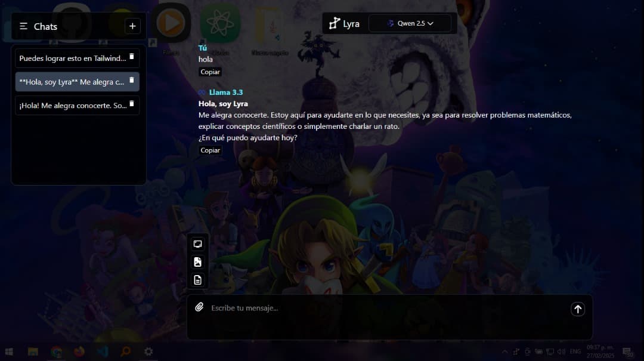
Task: Click the paperclip attach icon
Action: pyautogui.click(x=199, y=307)
